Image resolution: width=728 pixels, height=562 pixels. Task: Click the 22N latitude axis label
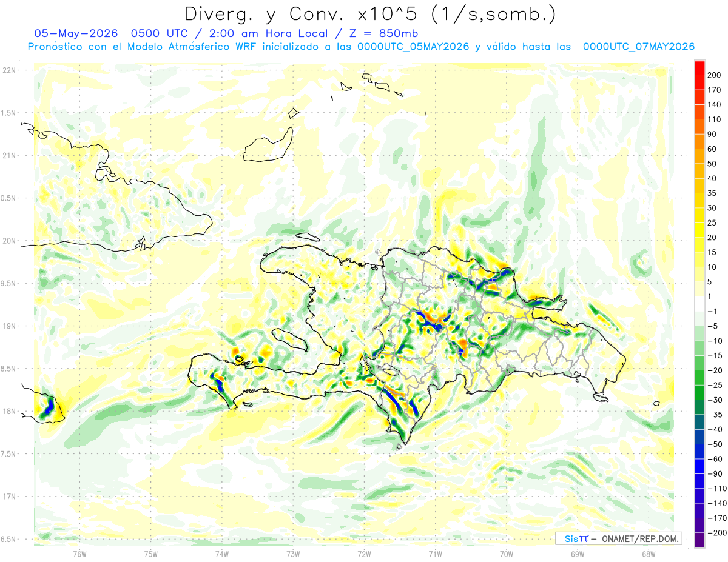[8, 70]
